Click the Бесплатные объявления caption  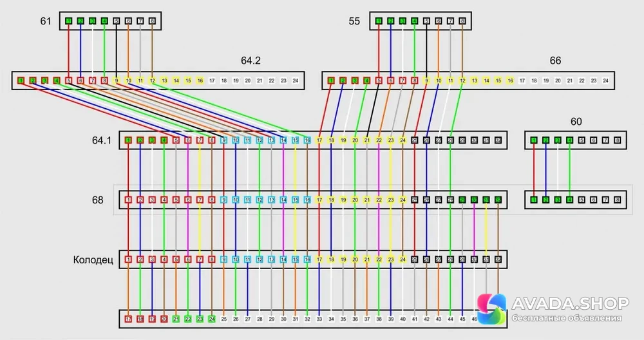click(x=565, y=318)
